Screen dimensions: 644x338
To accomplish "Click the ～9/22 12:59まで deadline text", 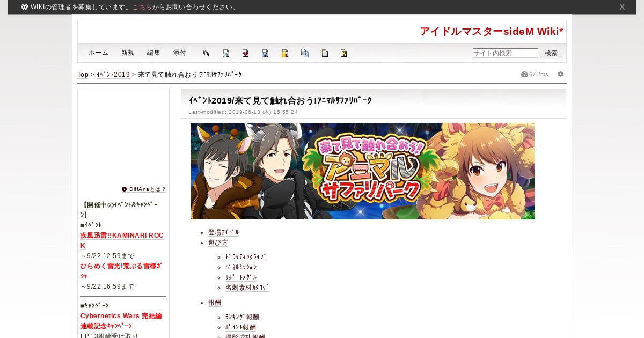I will (107, 256).
